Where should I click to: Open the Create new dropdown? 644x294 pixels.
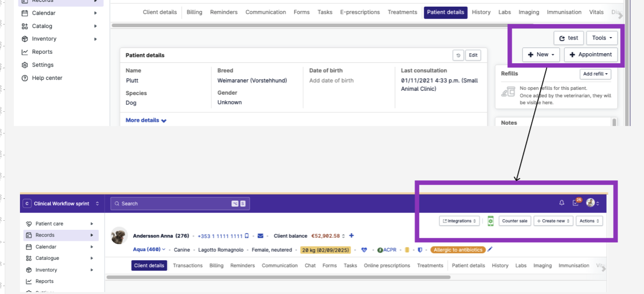(554, 221)
